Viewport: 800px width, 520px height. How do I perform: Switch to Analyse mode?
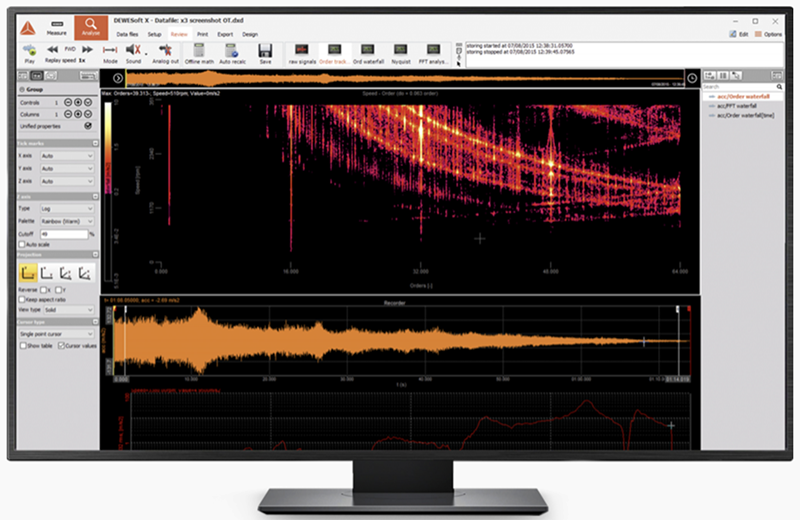tap(91, 27)
